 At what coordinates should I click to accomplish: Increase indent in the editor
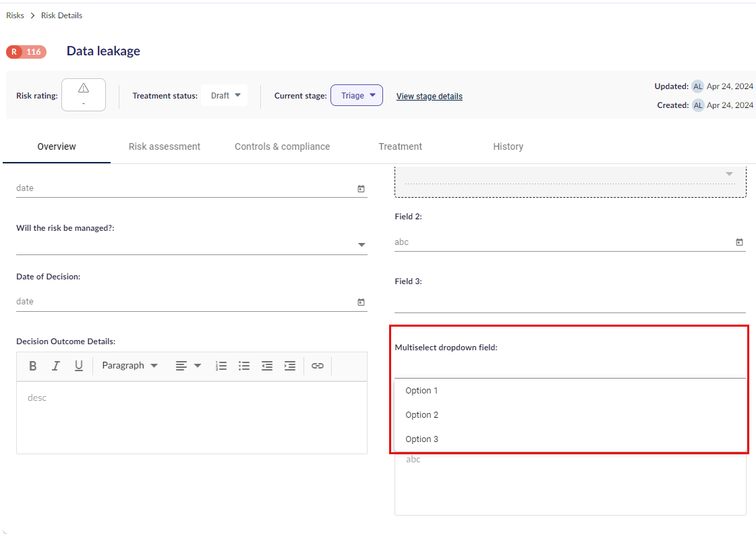[x=290, y=366]
